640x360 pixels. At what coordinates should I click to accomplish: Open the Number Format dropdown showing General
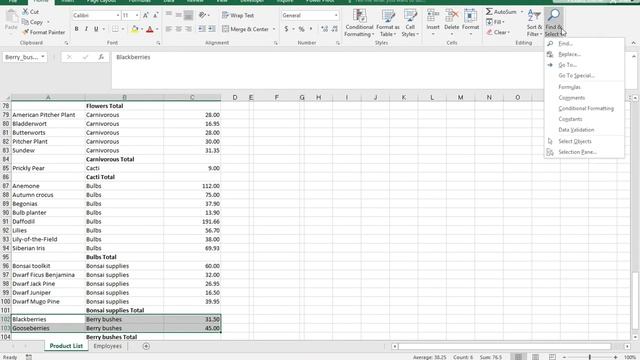[x=336, y=16]
